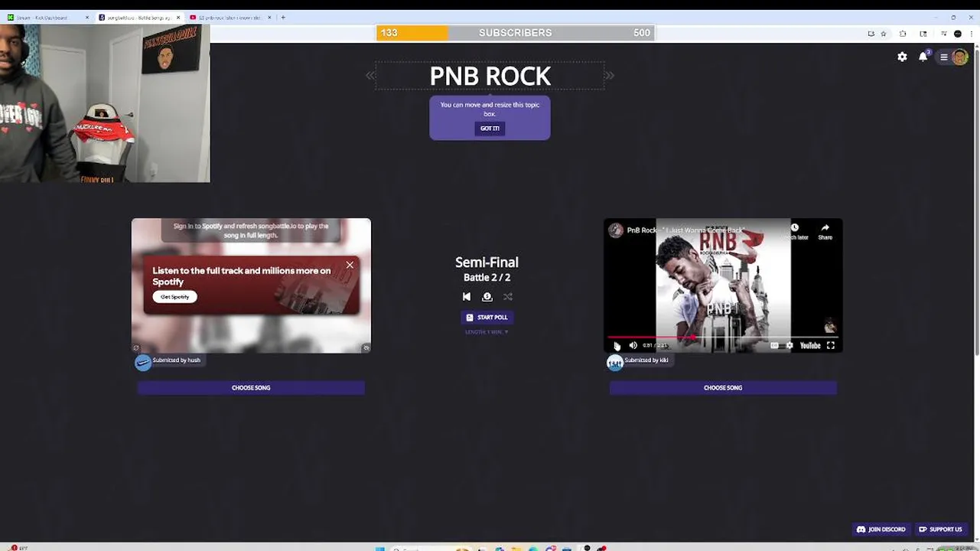Image resolution: width=980 pixels, height=551 pixels.
Task: Click hush's submitter avatar
Action: coord(143,363)
